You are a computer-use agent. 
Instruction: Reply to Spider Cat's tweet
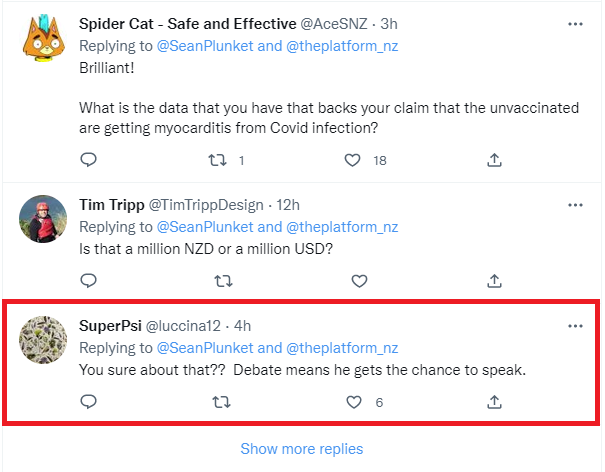click(88, 159)
